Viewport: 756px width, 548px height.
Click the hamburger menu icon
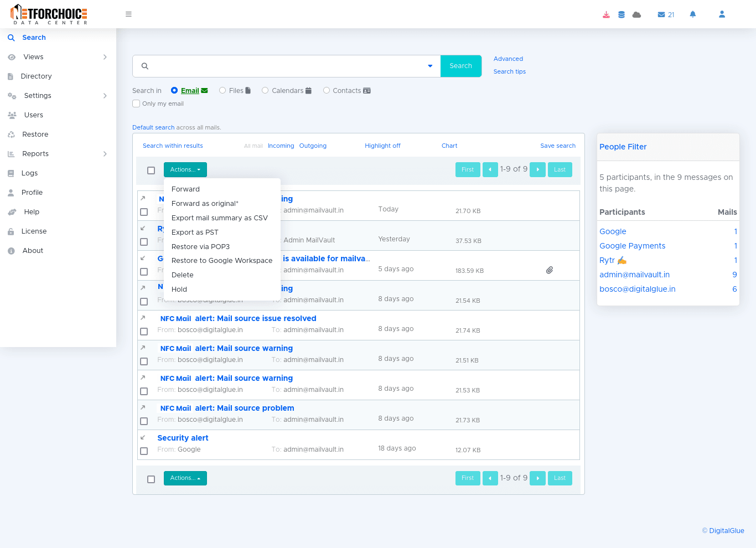[128, 14]
